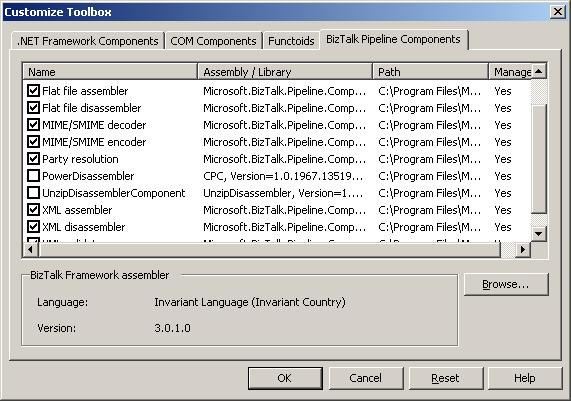Close the Customize Toolbox dialog
Viewport: 571px width, 401px height.
(558, 12)
